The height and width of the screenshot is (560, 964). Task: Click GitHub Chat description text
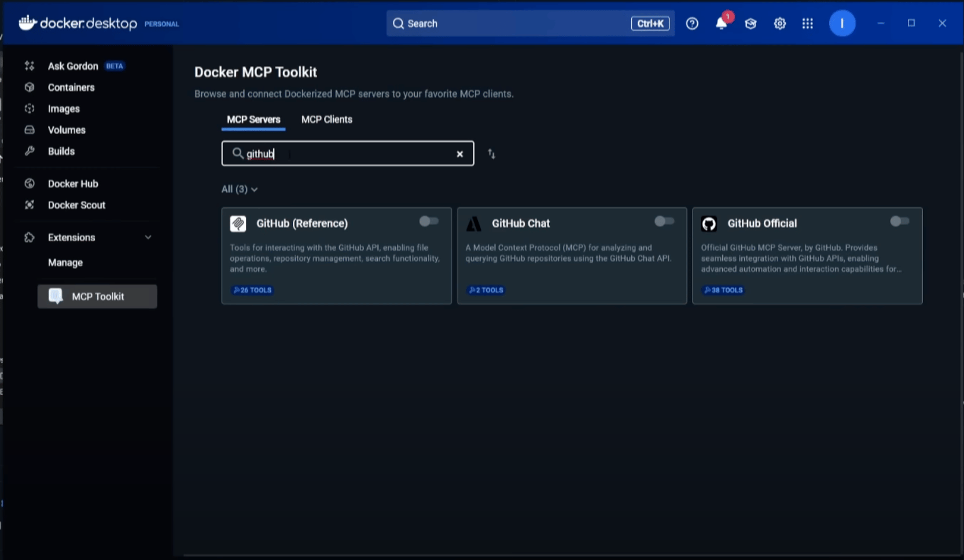click(568, 253)
